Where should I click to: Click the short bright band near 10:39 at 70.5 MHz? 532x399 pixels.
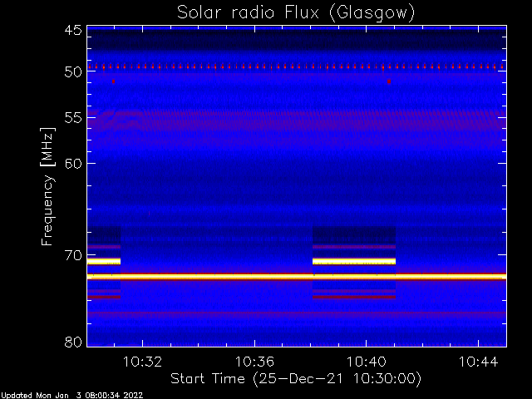tap(354, 261)
